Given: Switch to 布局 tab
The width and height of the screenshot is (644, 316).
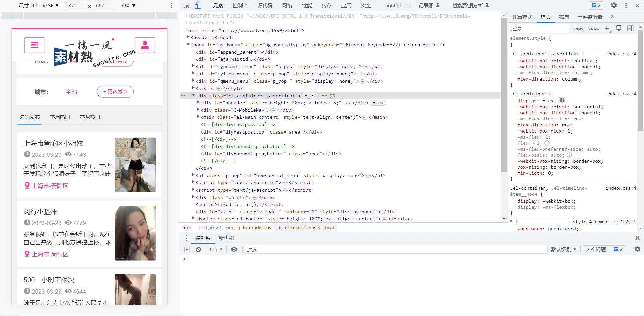Looking at the screenshot, I should point(564,17).
